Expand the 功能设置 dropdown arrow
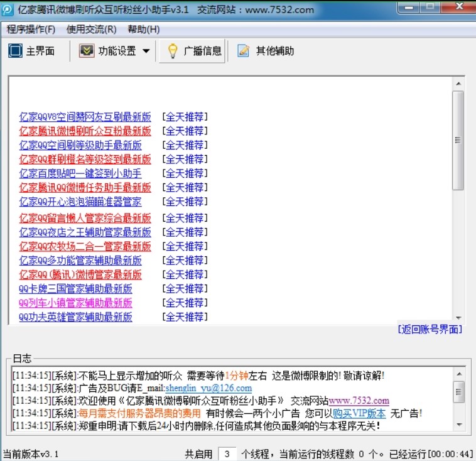 point(146,52)
